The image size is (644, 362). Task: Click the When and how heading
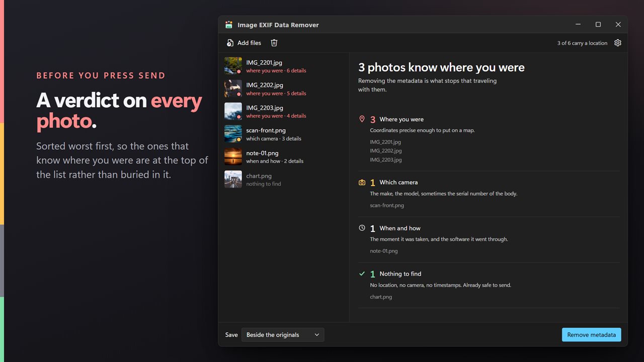[x=400, y=228]
